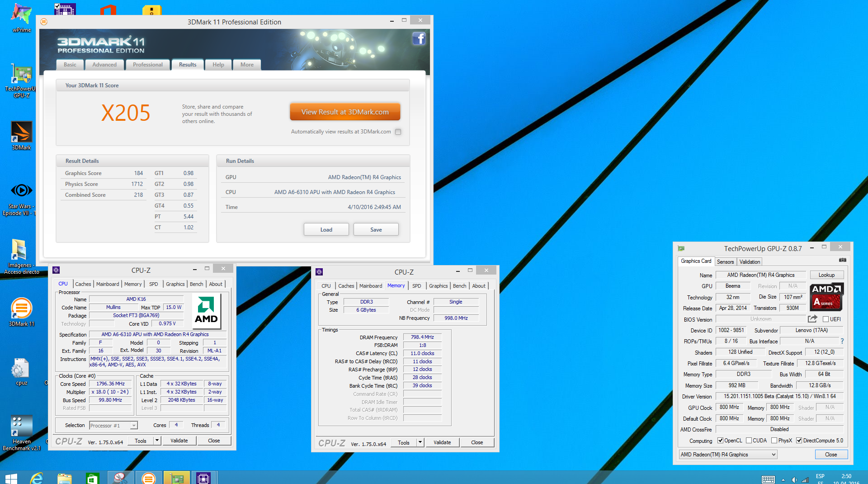
Task: Open the Windows Start button
Action: click(11, 478)
